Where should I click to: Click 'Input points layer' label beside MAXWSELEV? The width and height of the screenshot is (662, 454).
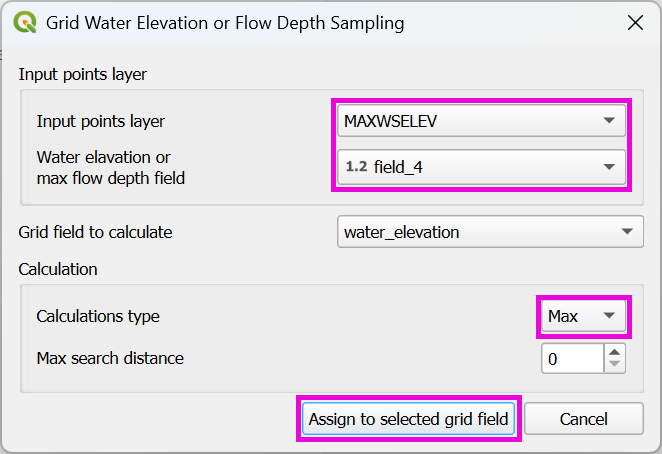(101, 121)
